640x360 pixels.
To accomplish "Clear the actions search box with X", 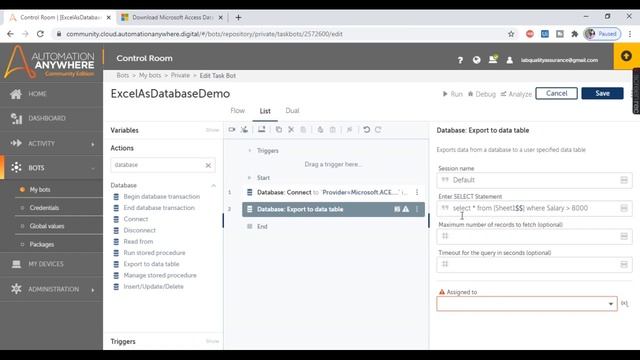I will [208, 165].
